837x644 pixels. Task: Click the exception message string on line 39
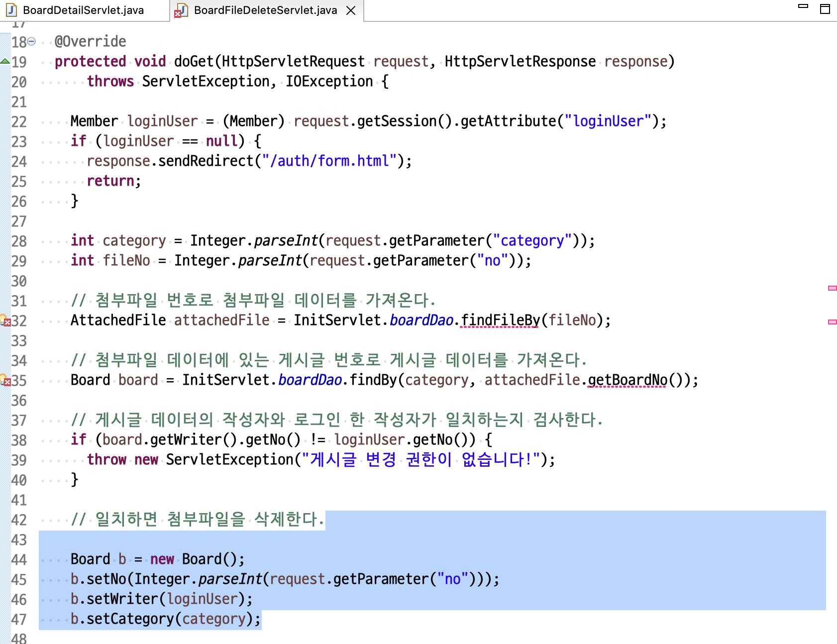pos(421,459)
